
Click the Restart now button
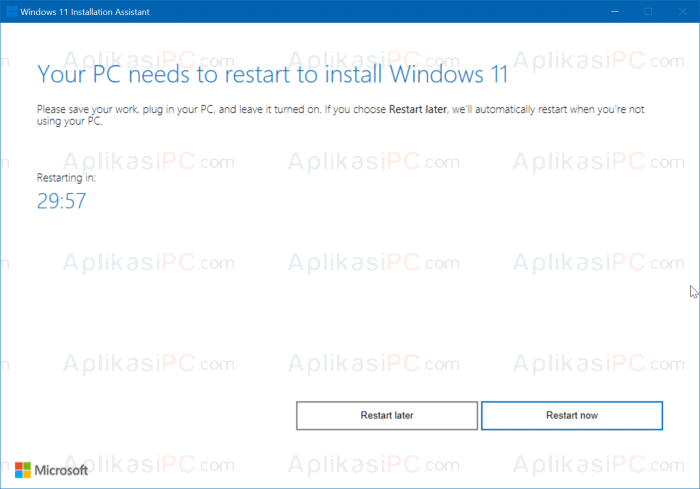click(571, 415)
